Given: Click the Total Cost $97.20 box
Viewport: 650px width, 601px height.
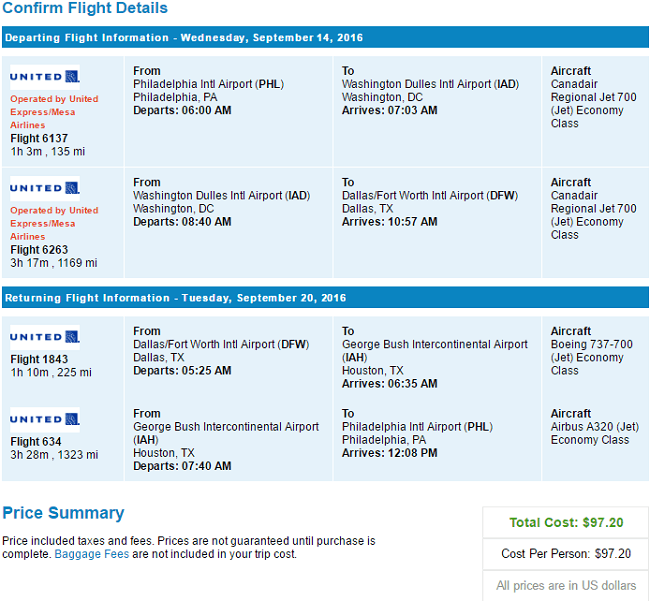Looking at the screenshot, I should click(x=566, y=522).
